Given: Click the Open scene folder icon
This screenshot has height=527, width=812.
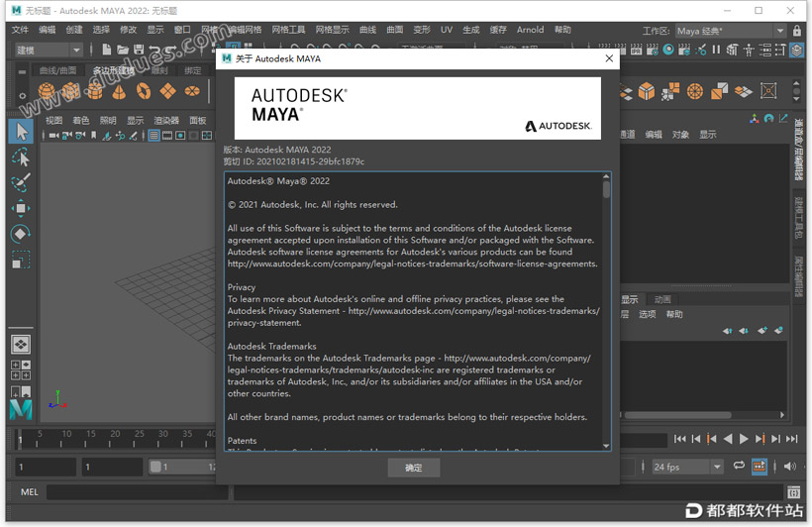Looking at the screenshot, I should [x=123, y=50].
